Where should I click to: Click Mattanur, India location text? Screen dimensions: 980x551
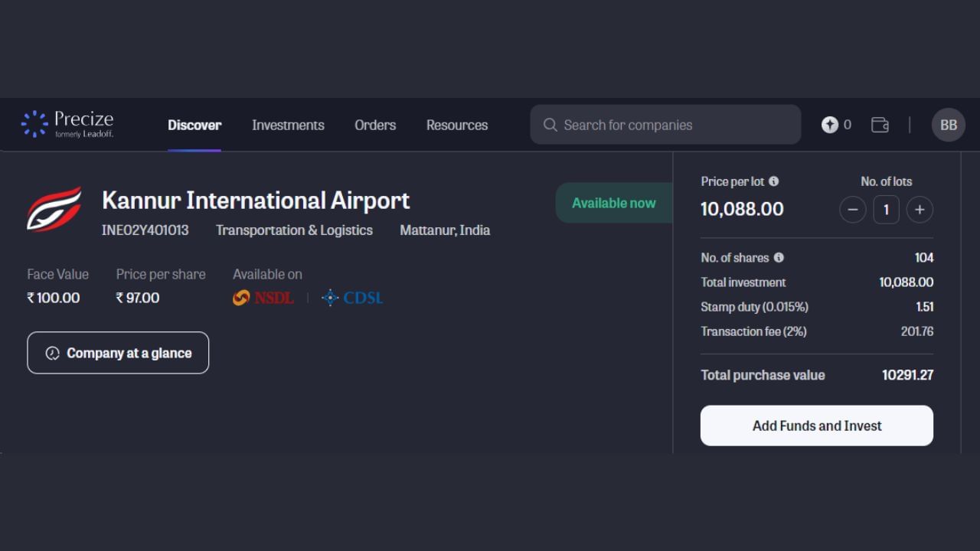[x=445, y=230]
